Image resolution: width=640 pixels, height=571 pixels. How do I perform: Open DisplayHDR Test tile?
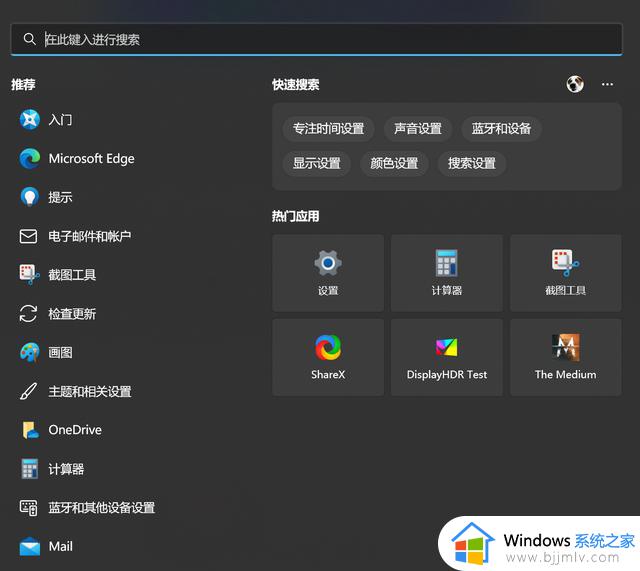(x=447, y=357)
